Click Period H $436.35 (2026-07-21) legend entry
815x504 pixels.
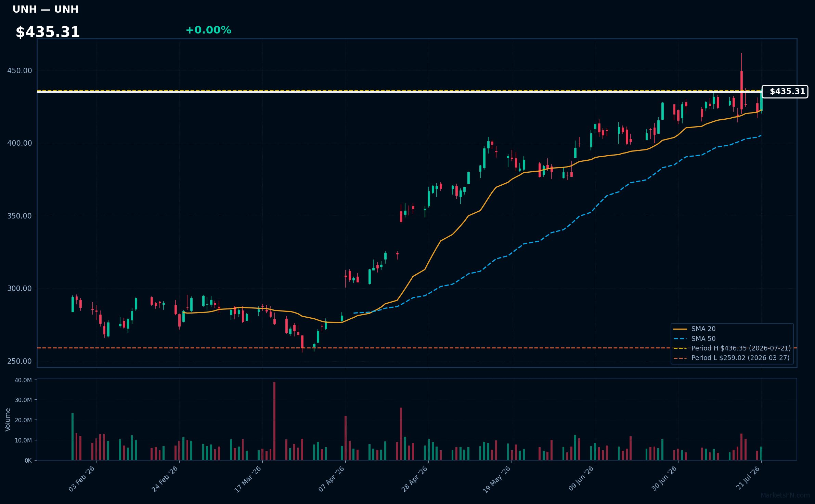coord(732,348)
